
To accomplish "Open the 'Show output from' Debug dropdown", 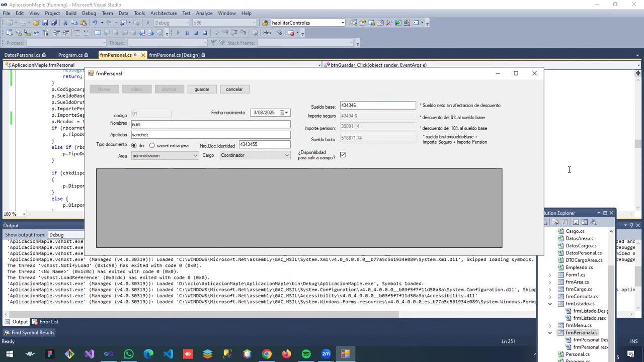I will click(66, 235).
